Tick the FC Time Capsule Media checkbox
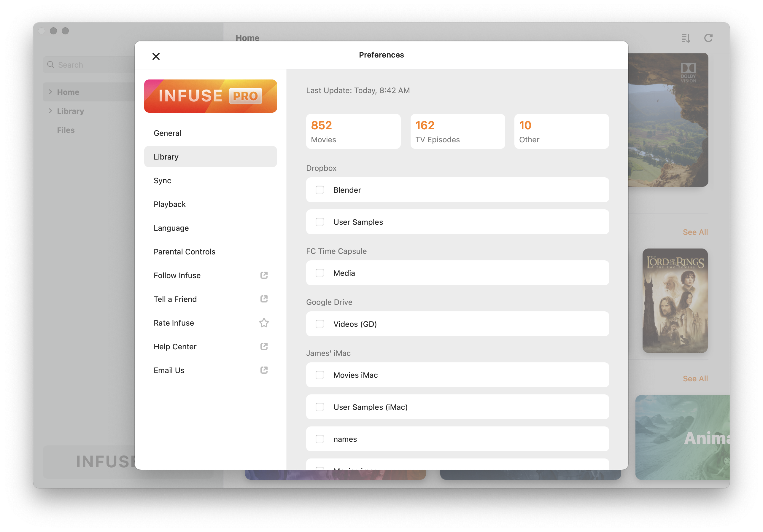The height and width of the screenshot is (532, 763). point(320,273)
